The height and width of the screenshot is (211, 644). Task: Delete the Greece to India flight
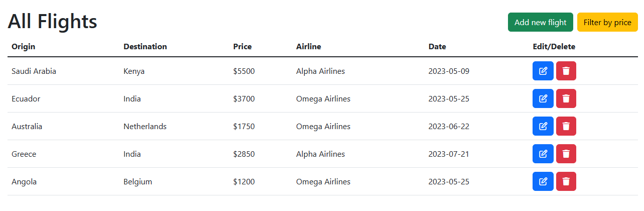566,154
